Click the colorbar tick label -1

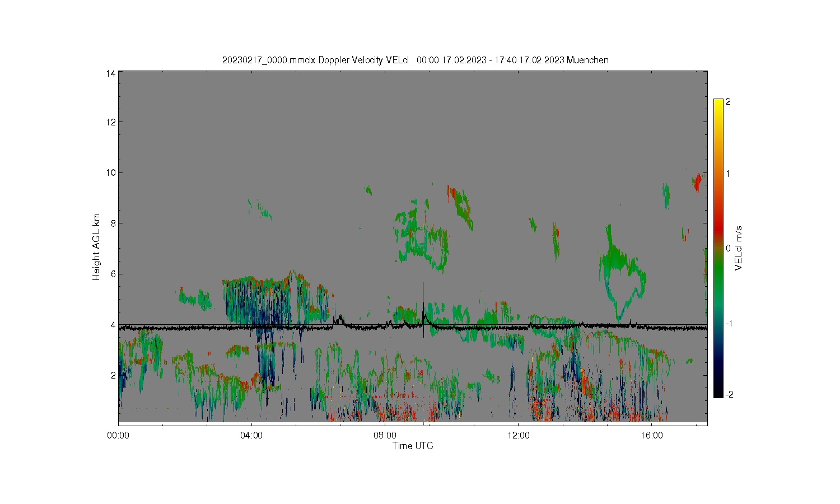(729, 324)
